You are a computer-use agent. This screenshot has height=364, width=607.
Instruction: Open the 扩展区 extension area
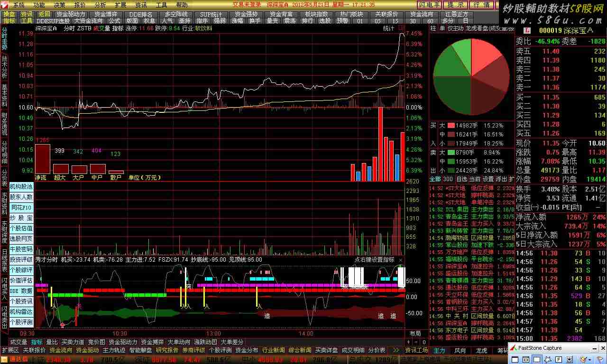pyautogui.click(x=10, y=350)
